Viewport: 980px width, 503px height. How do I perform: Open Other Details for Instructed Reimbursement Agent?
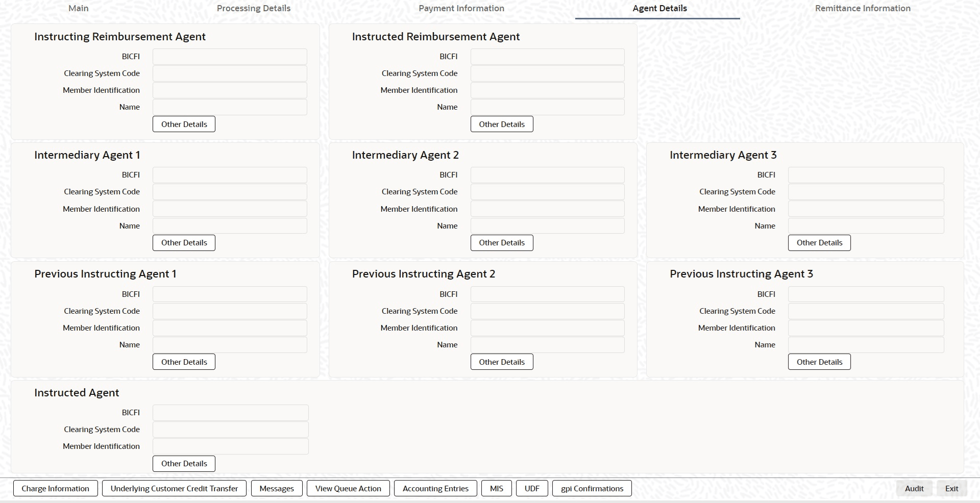coord(502,124)
